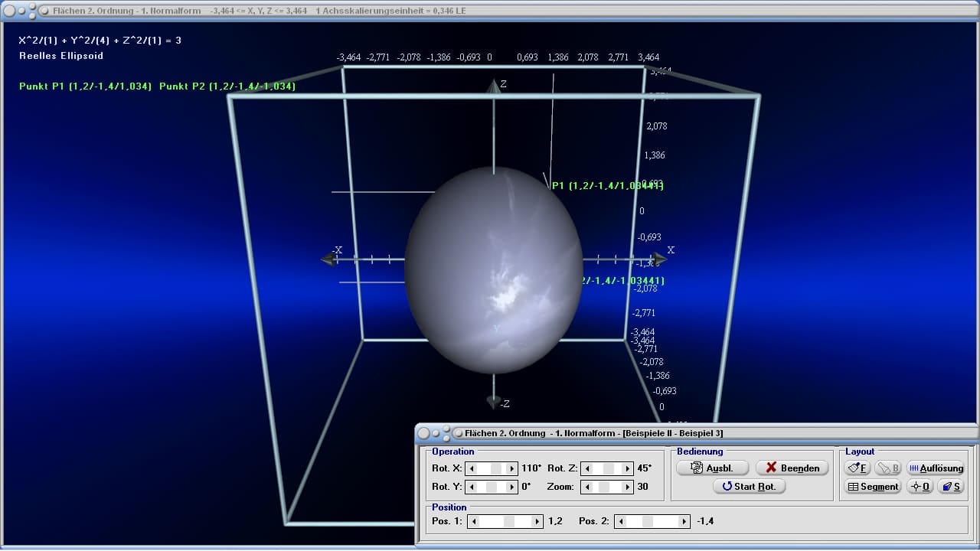Click the Pos. 1 value 1,2
980x551 pixels.
click(555, 521)
